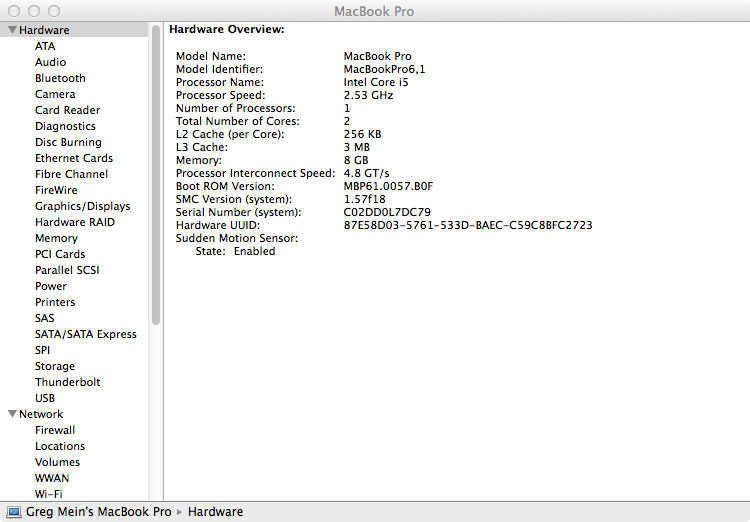Select Audio in the sidebar
Image resolution: width=750 pixels, height=522 pixels.
[x=50, y=62]
